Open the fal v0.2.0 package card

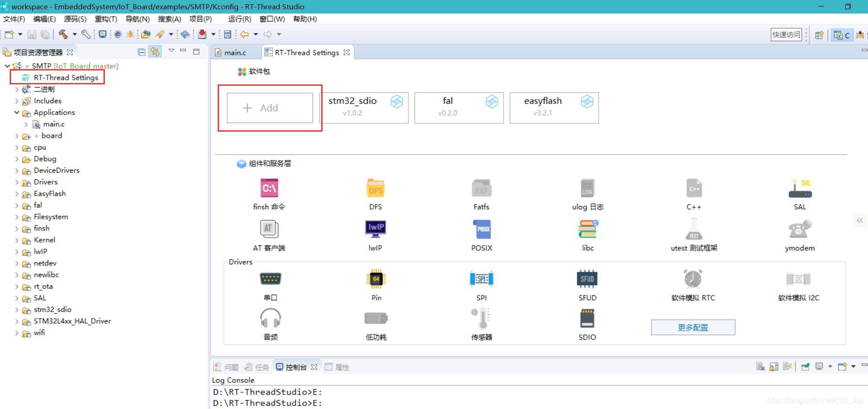click(459, 108)
